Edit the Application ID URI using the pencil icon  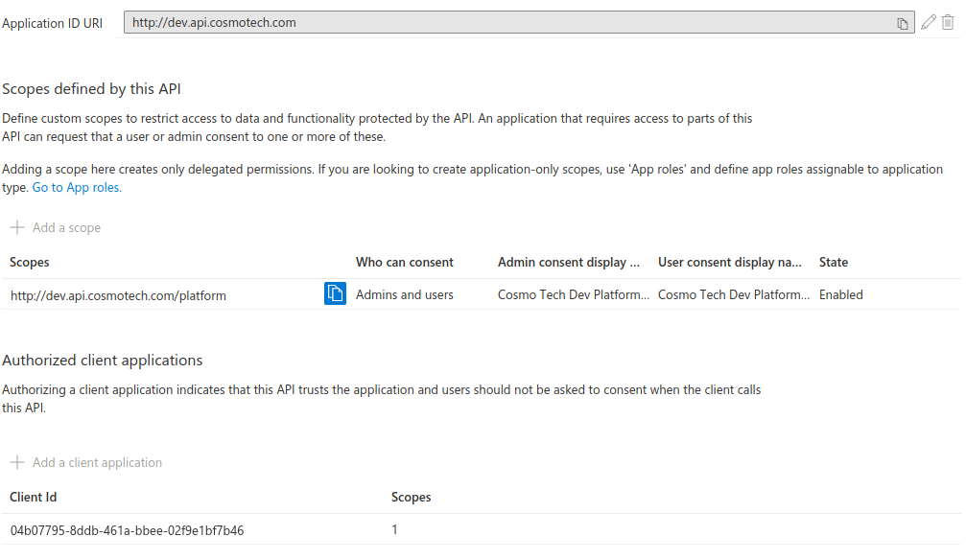pos(928,21)
